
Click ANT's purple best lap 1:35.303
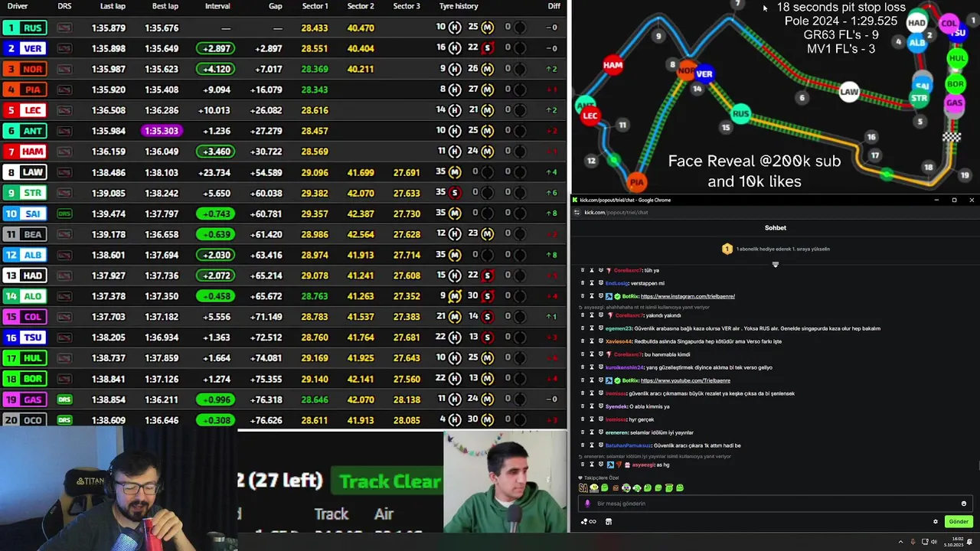tap(162, 131)
